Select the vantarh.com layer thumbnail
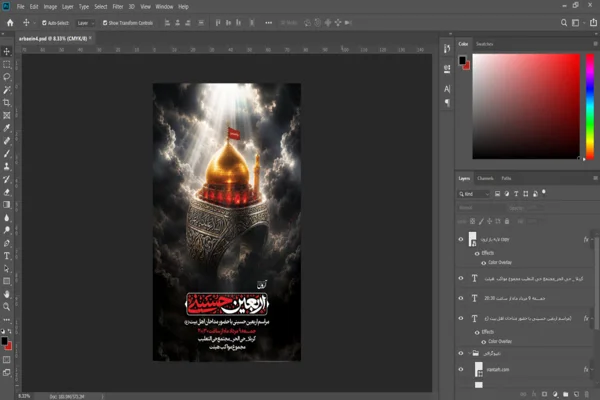Viewport: 600px width, 400px height. pos(479,369)
